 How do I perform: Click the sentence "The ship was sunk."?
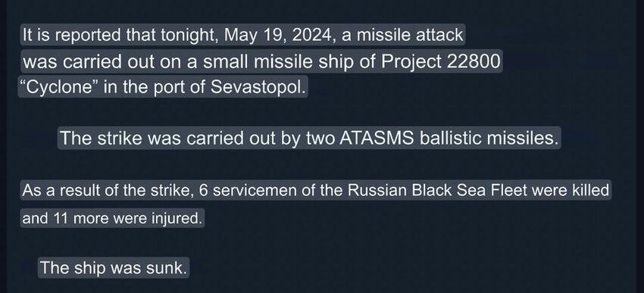[x=114, y=267]
